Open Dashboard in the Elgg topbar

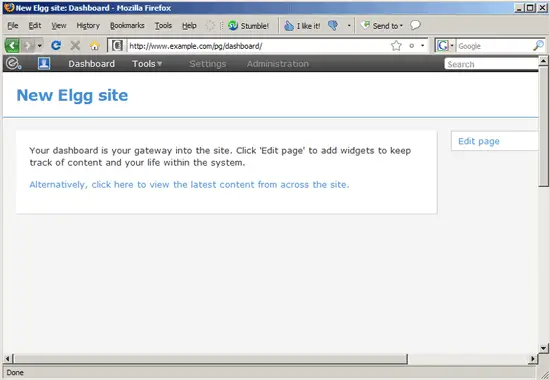(x=92, y=64)
